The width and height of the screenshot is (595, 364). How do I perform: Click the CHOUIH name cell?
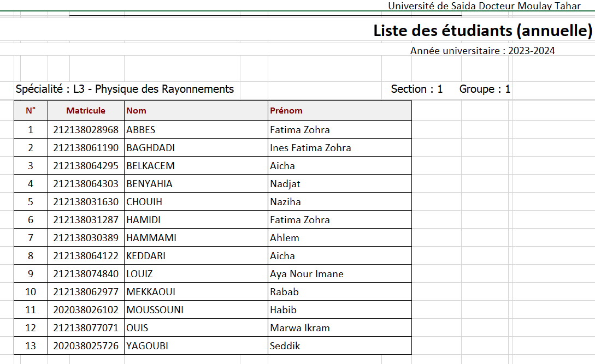tap(144, 202)
